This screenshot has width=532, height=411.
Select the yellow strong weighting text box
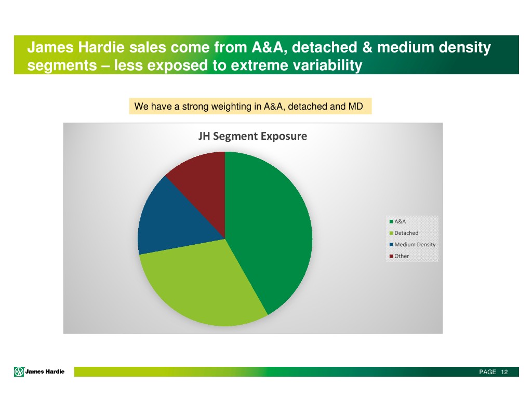249,107
